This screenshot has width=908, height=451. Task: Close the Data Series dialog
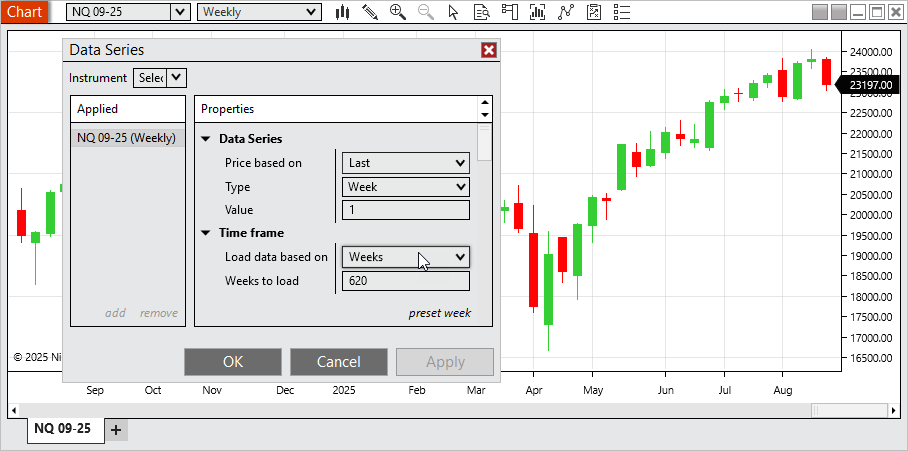point(488,50)
